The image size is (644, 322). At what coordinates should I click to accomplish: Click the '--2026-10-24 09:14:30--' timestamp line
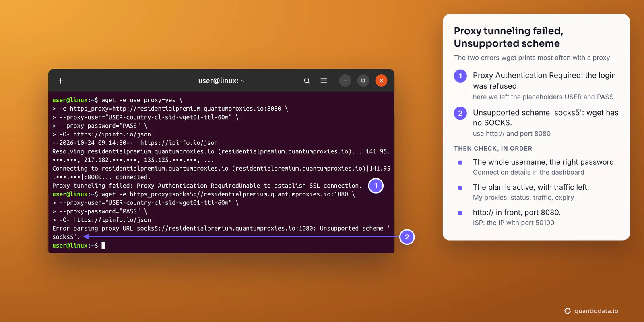(x=135, y=143)
